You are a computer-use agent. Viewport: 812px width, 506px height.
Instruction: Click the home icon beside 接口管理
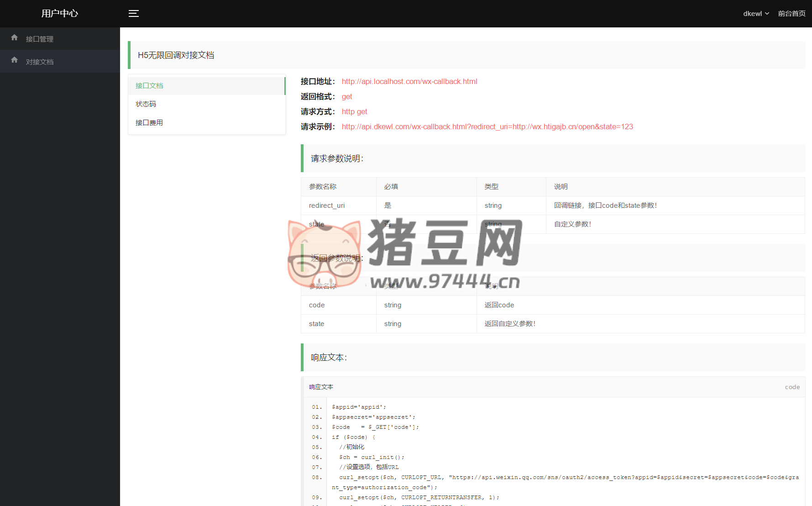pyautogui.click(x=15, y=38)
